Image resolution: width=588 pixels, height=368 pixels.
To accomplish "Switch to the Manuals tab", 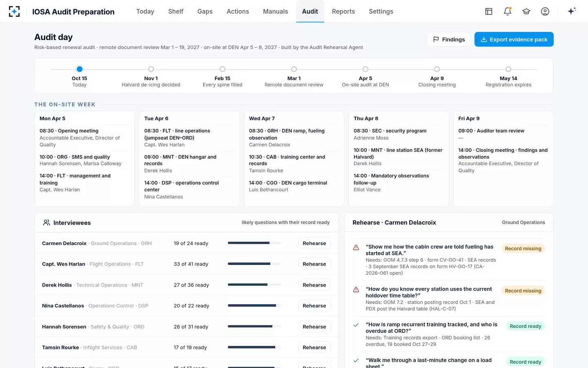I will pos(276,11).
